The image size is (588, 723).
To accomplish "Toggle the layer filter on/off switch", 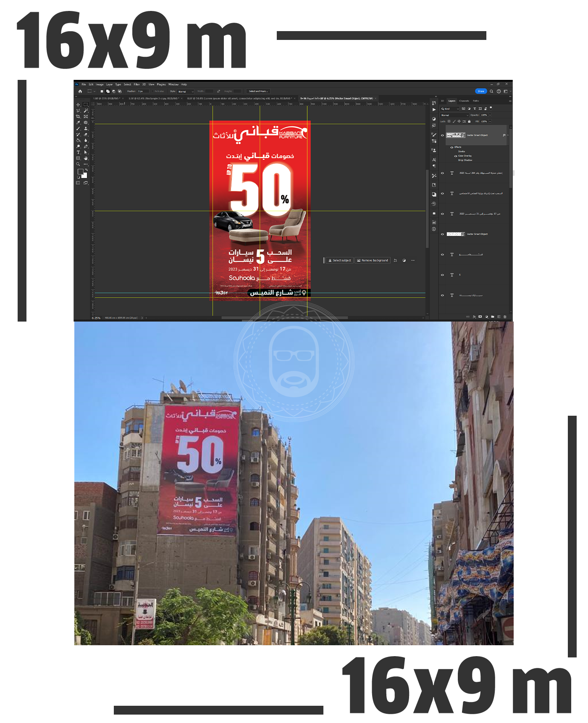I will (x=491, y=109).
